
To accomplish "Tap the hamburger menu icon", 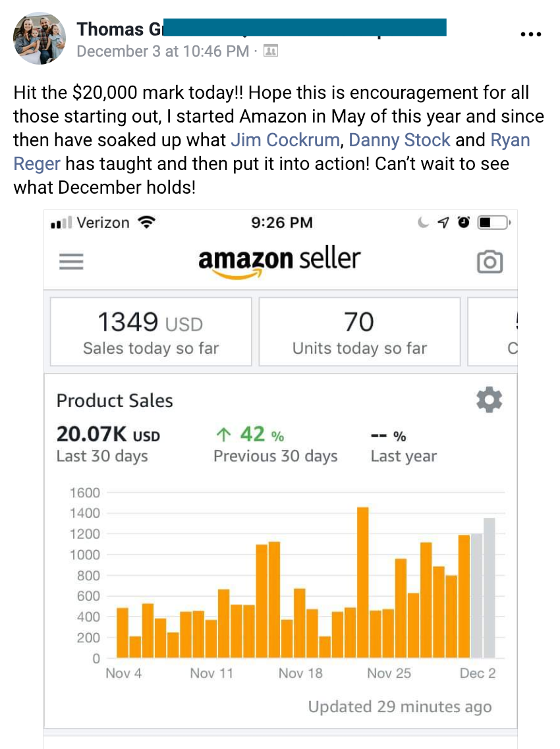I will [71, 262].
